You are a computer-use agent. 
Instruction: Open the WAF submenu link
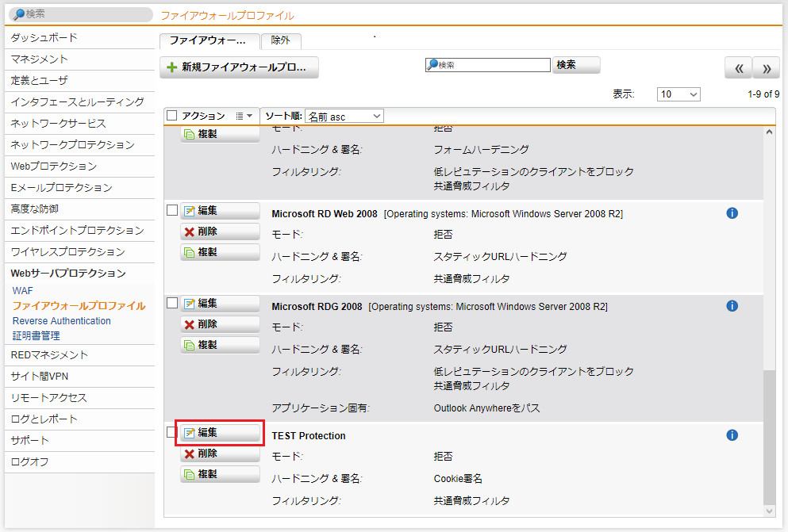pyautogui.click(x=22, y=291)
